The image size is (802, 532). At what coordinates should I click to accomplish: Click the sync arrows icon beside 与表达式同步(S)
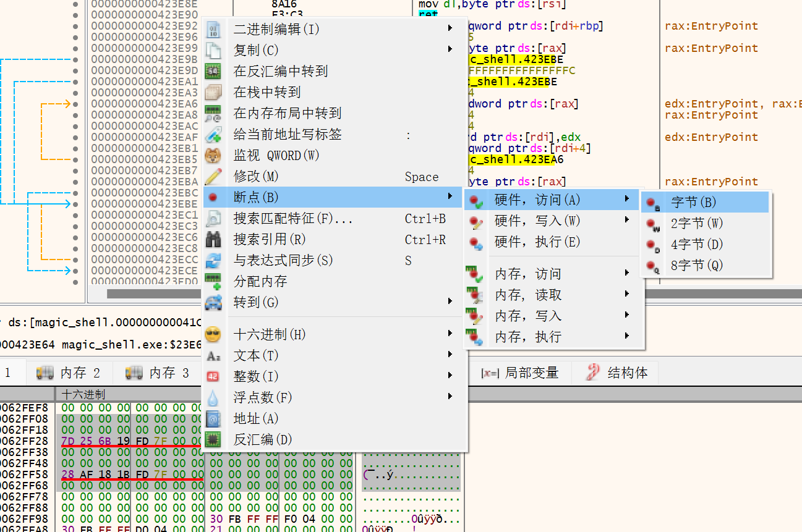[213, 260]
